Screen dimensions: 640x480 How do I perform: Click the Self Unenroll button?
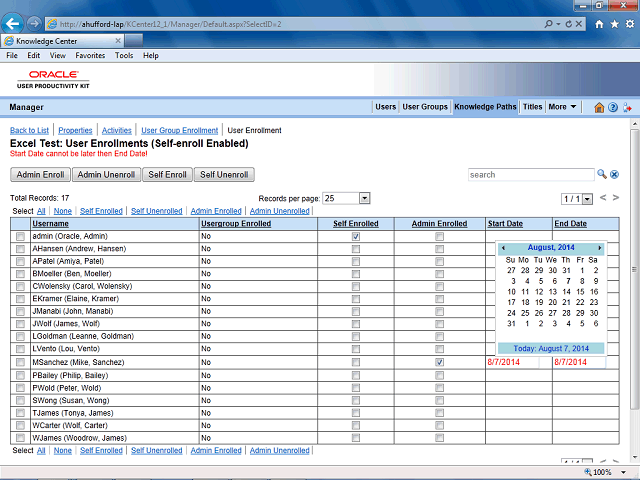coord(224,175)
